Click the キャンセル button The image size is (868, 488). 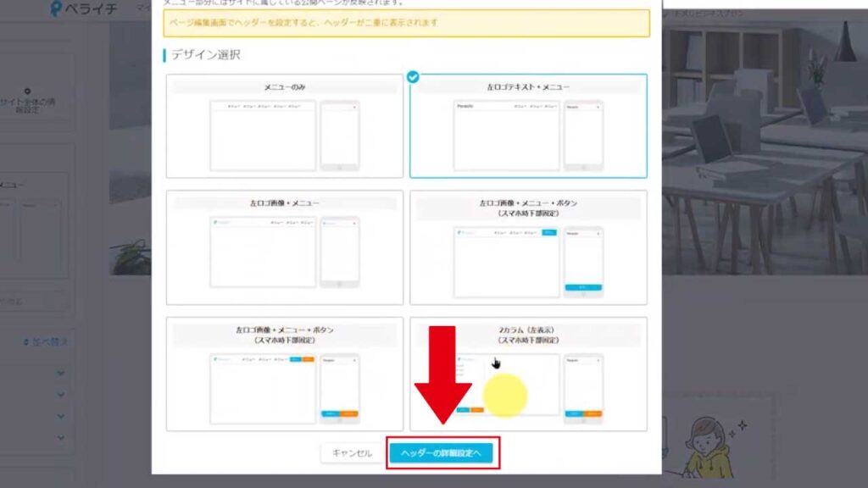pyautogui.click(x=352, y=453)
